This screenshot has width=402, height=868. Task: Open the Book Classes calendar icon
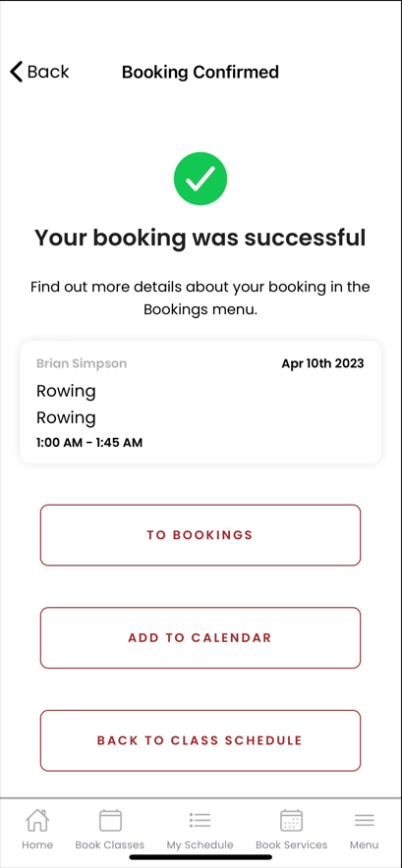click(x=110, y=820)
